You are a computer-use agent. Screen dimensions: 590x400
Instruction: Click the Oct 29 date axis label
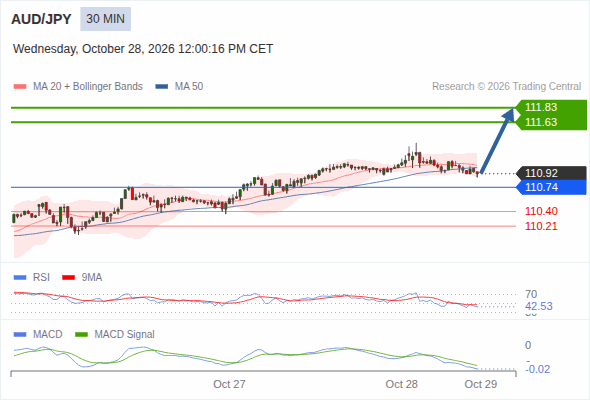(x=481, y=384)
